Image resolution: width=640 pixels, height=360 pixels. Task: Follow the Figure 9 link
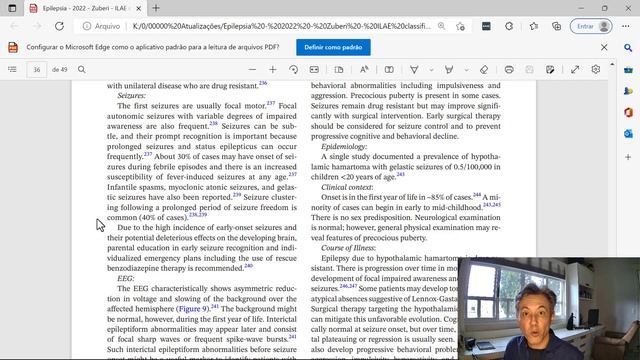click(x=193, y=309)
